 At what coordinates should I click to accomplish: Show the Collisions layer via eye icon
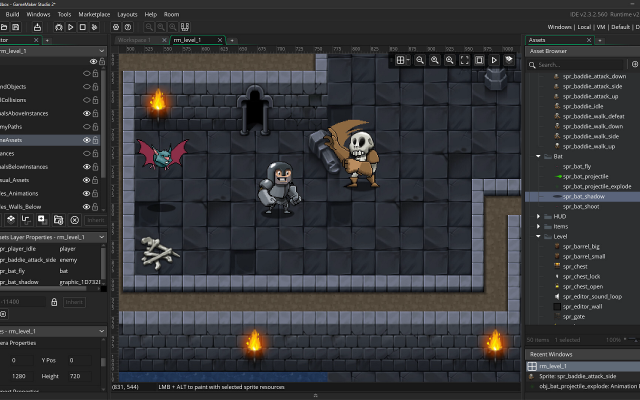coord(87,100)
